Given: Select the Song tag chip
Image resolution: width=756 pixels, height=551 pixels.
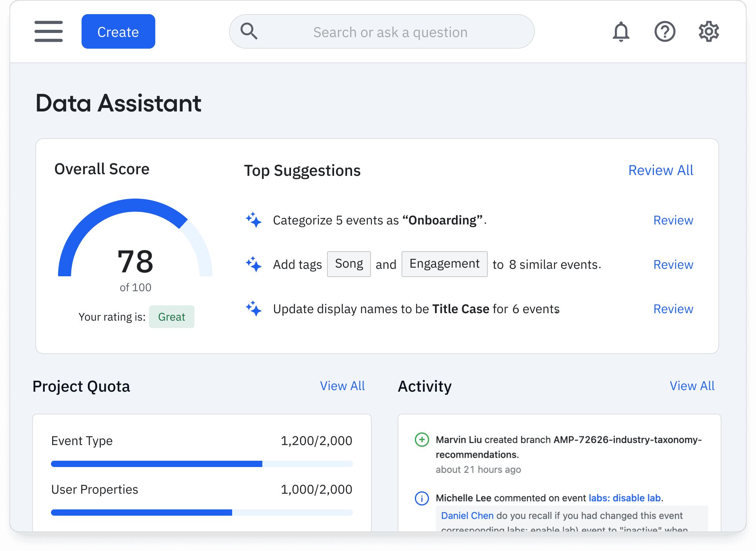Looking at the screenshot, I should click(349, 264).
